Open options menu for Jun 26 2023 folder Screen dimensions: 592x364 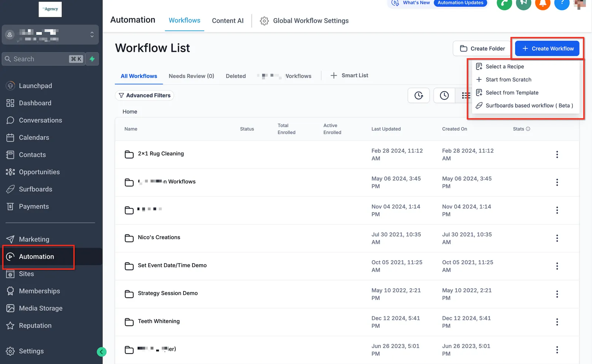tap(557, 350)
